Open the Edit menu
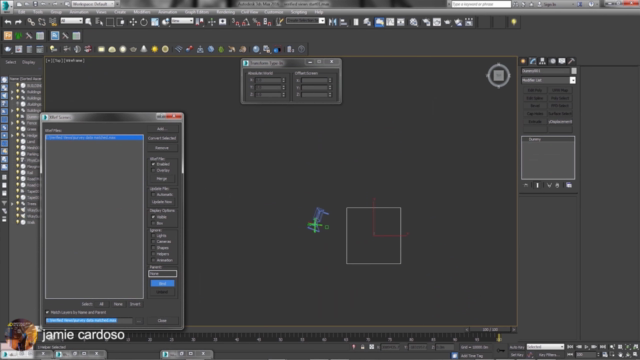This screenshot has height=360, width=640. [22, 12]
